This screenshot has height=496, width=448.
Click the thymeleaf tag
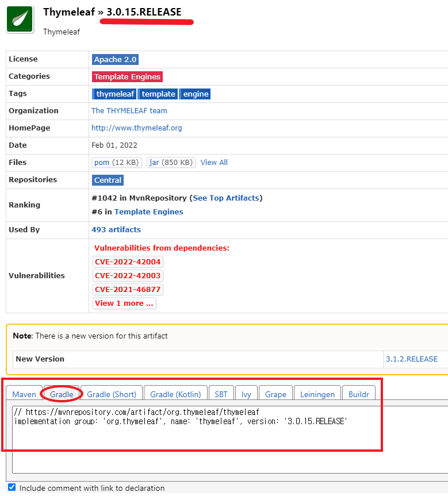coord(114,94)
